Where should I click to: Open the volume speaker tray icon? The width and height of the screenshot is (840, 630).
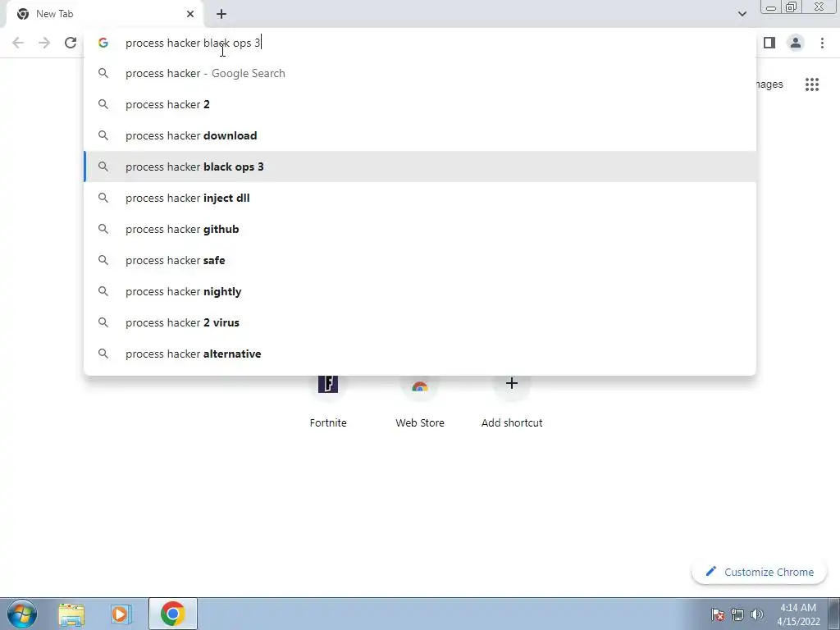pyautogui.click(x=757, y=614)
